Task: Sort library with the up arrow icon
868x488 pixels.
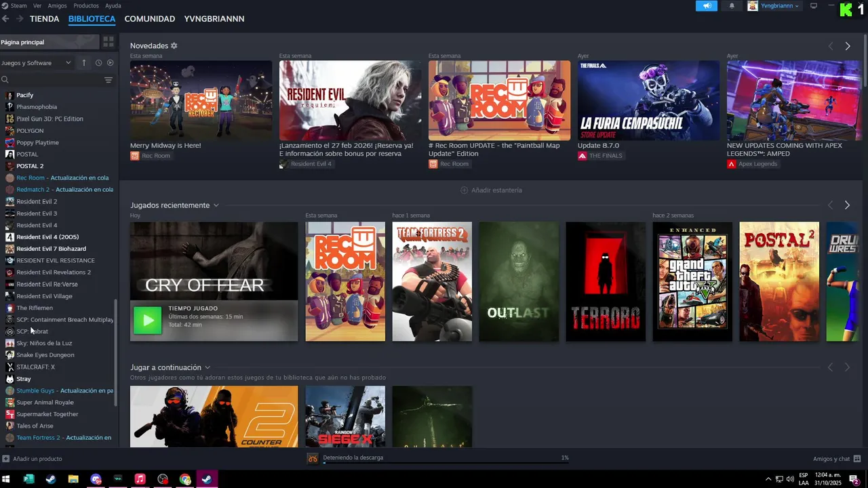Action: pos(84,62)
